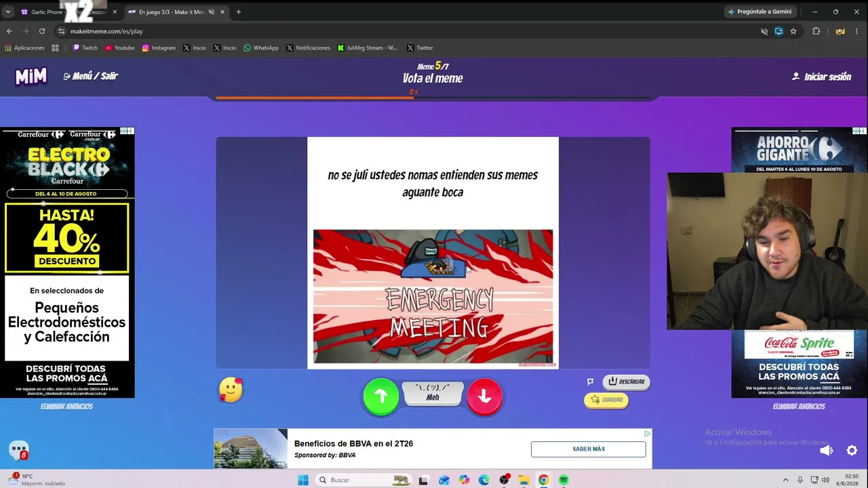Click the MiM logo
Image resolution: width=868 pixels, height=488 pixels.
click(x=31, y=77)
